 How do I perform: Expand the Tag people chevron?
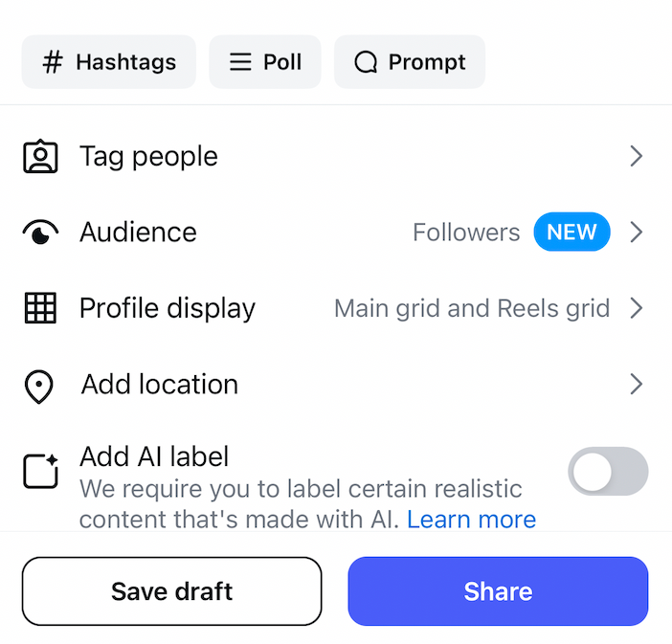[637, 157]
